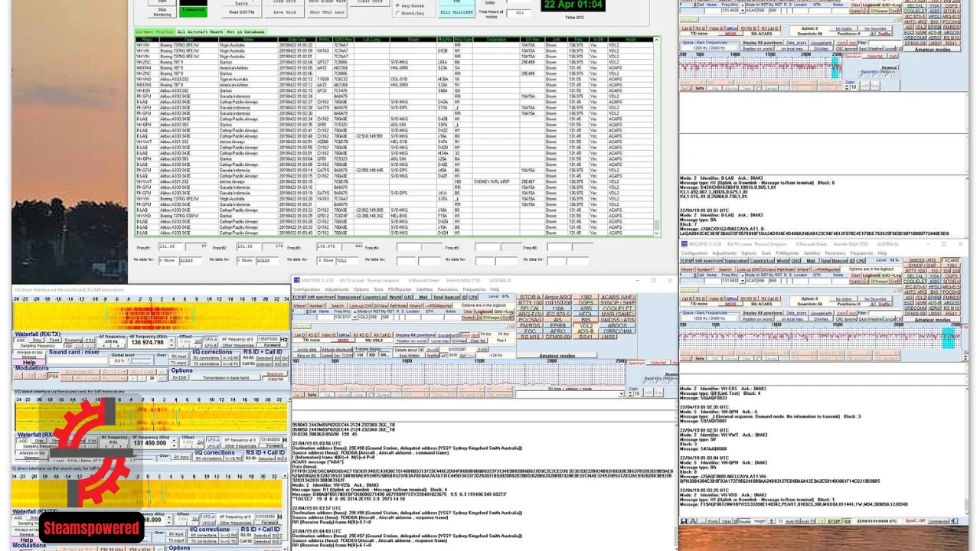Toggle AGC in top SdR interface window

pyautogui.click(x=21, y=341)
